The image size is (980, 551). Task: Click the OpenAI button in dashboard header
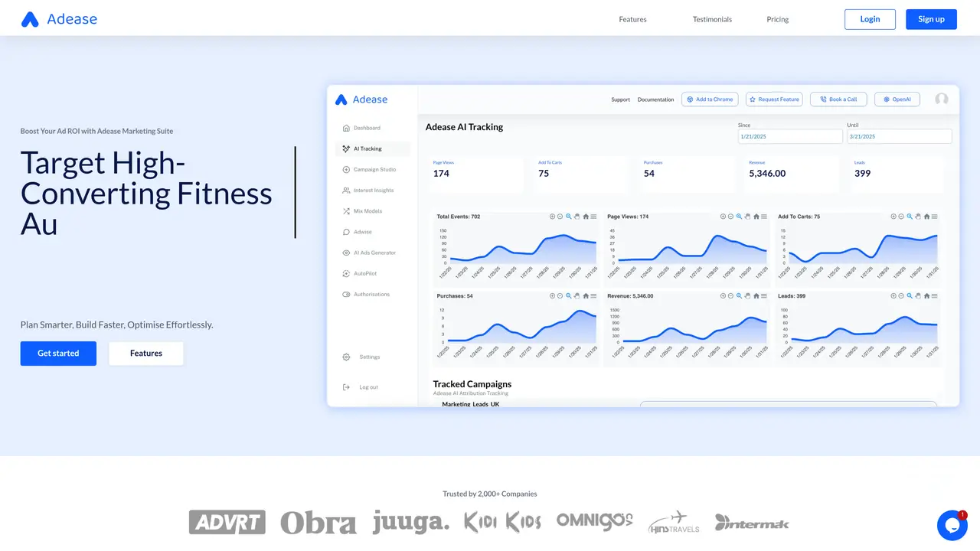coord(897,99)
